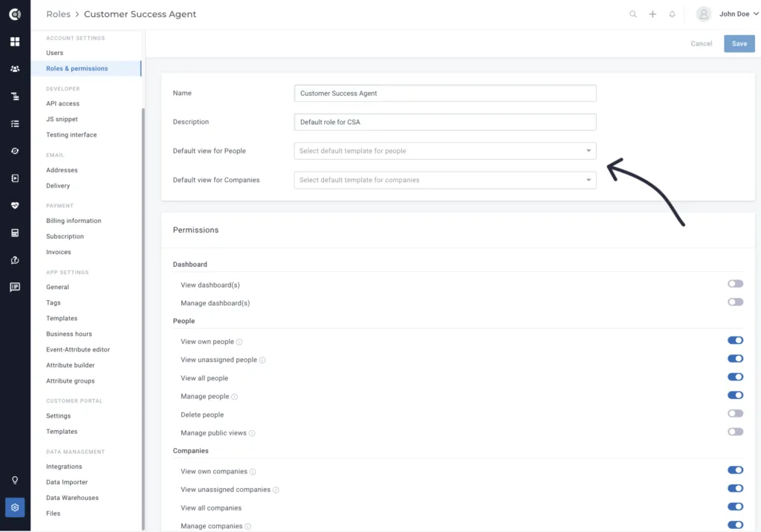Click the lightbulb icon in left rail
This screenshot has height=532, width=761.
pyautogui.click(x=15, y=480)
